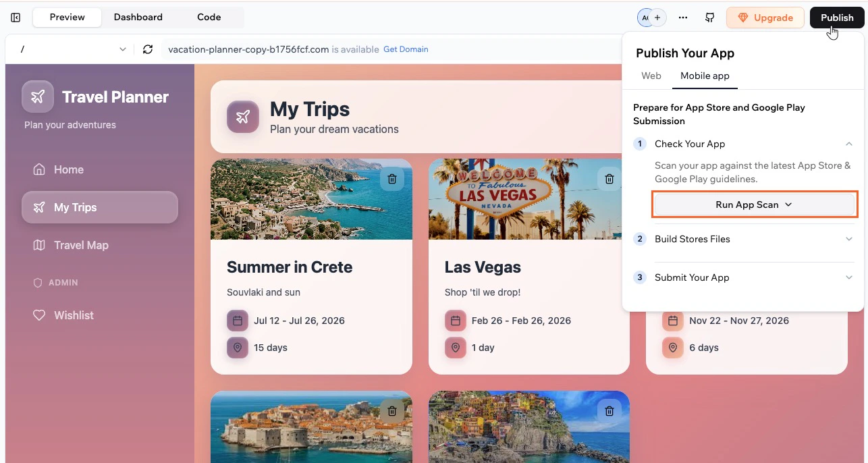Click Nov 22 - Nov 27, 2026 date

pyautogui.click(x=739, y=321)
